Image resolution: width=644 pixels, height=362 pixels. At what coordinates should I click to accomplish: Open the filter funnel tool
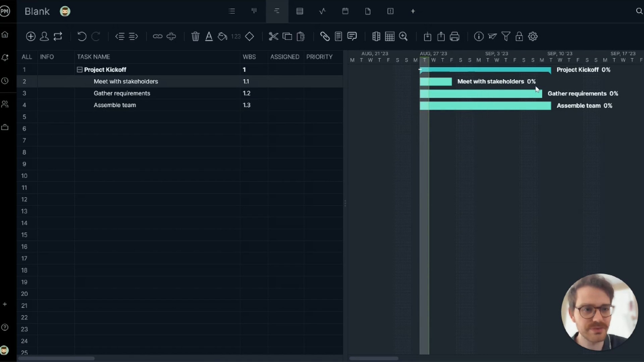506,36
